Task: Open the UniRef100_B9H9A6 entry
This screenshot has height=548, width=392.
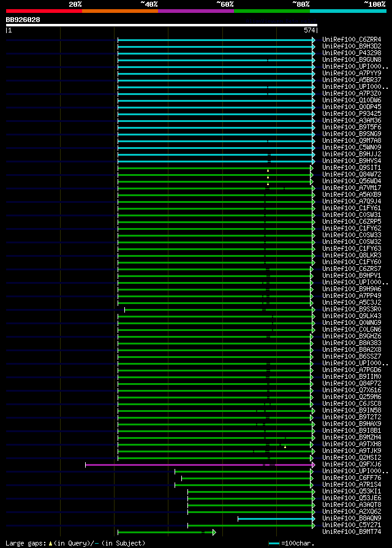Action: point(352,289)
